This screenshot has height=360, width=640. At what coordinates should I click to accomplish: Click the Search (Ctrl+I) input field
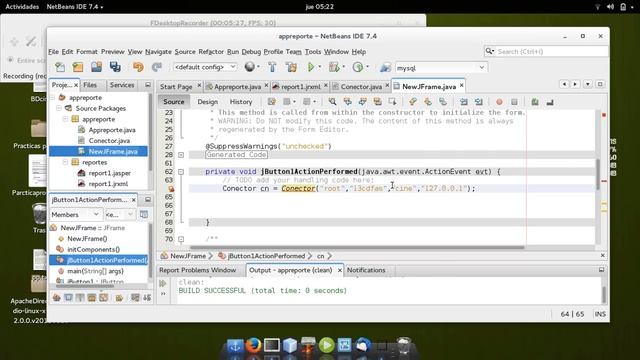coord(546,51)
